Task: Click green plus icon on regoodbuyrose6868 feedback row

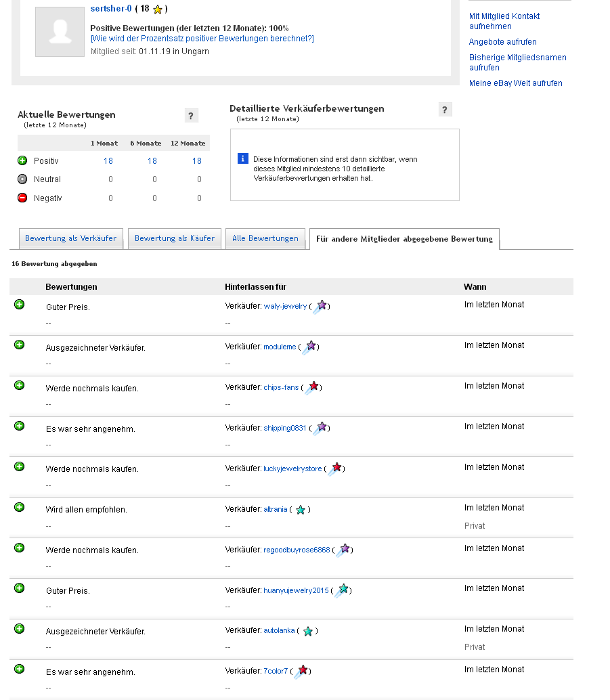Action: [19, 548]
